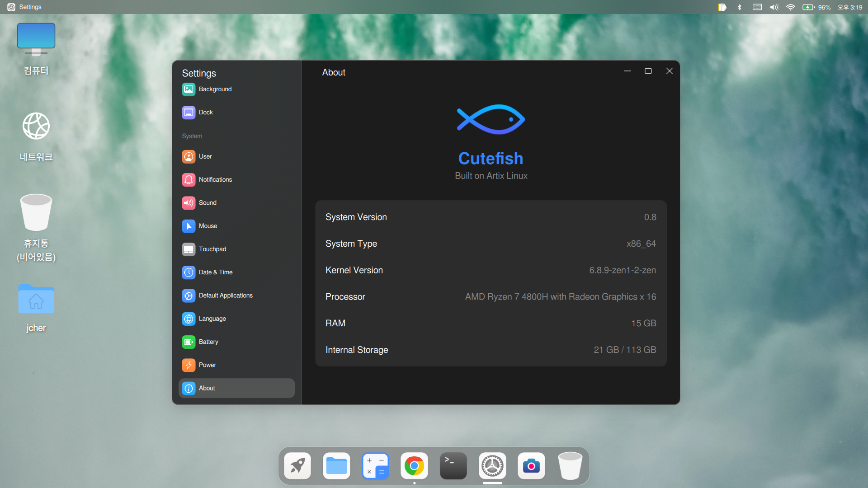Viewport: 868px width, 488px height.
Task: Click the Settings gear in dock
Action: coord(492,466)
